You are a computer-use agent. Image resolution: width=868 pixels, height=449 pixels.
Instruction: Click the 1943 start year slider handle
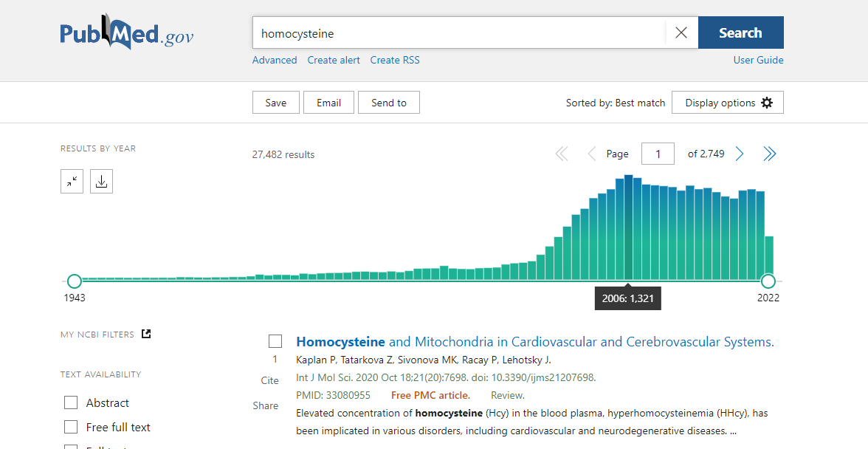(75, 281)
